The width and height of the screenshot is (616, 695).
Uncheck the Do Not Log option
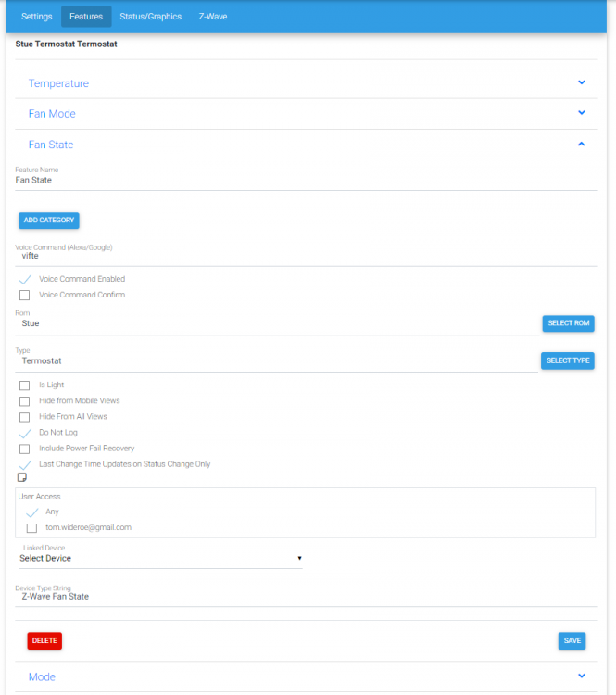pyautogui.click(x=25, y=433)
